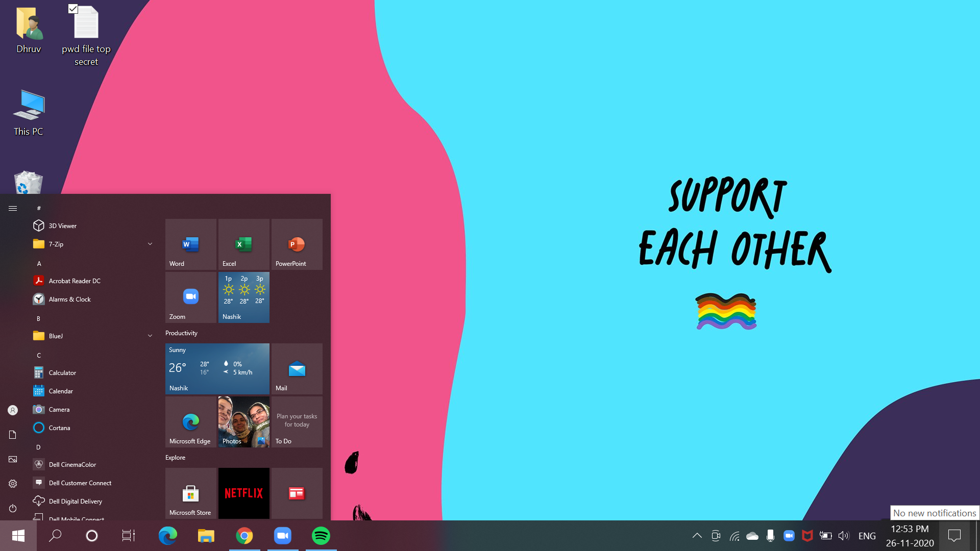The image size is (980, 551).
Task: Open ENG language input indicator
Action: coord(867,536)
